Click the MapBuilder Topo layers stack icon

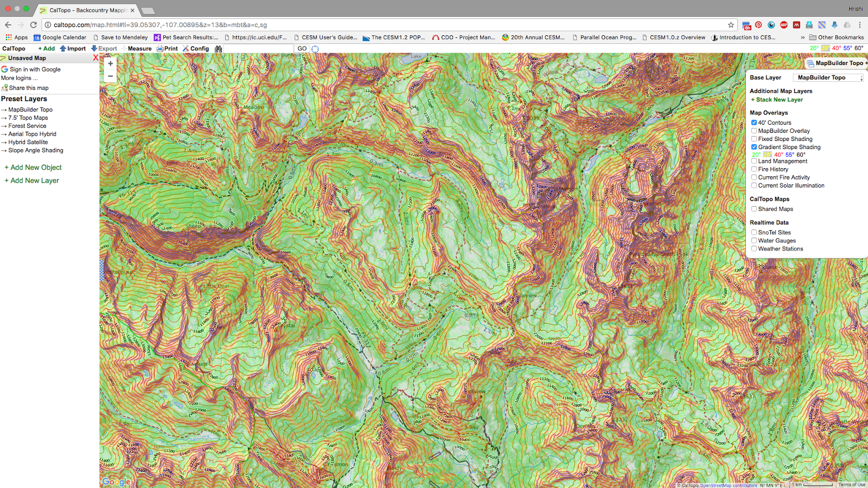click(810, 63)
